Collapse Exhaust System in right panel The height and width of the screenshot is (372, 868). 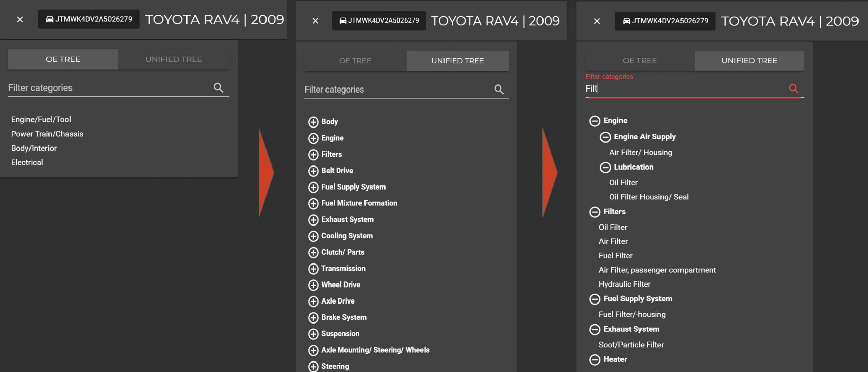tap(595, 329)
